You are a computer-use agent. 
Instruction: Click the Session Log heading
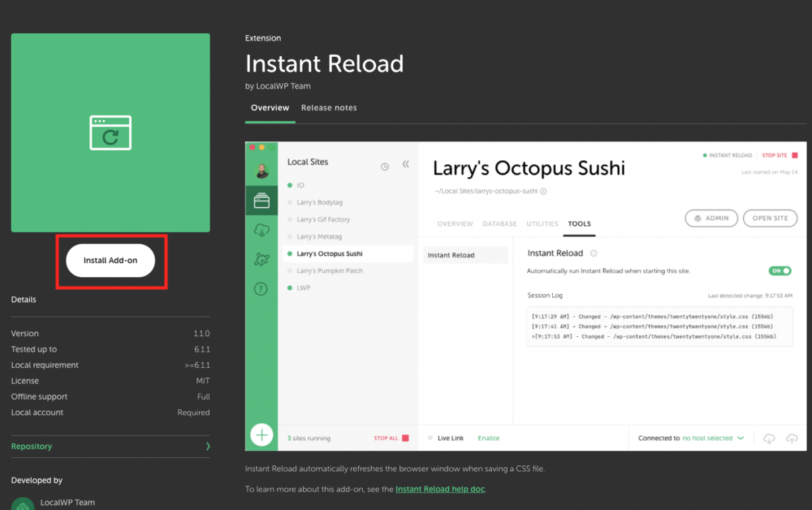pyautogui.click(x=545, y=296)
